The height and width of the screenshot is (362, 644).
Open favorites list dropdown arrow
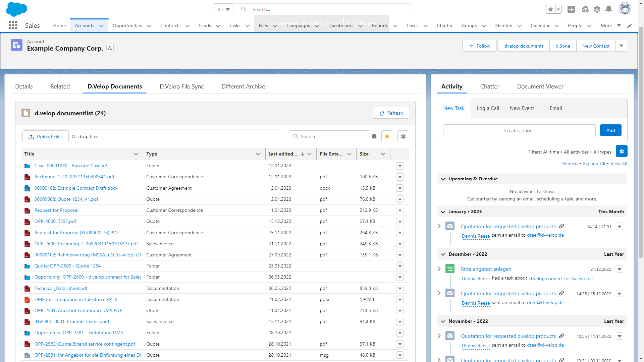[x=558, y=9]
